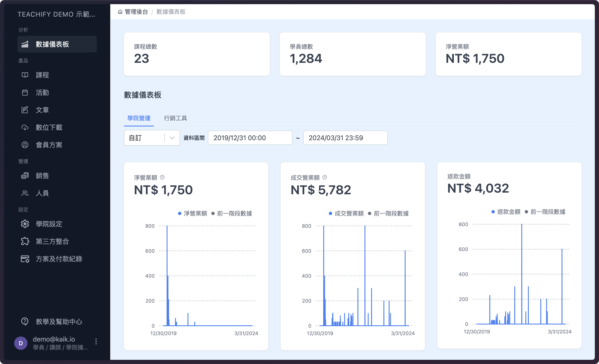Switch to the 行銷工具 tab
Screen dimensions: 599x364
175,118
